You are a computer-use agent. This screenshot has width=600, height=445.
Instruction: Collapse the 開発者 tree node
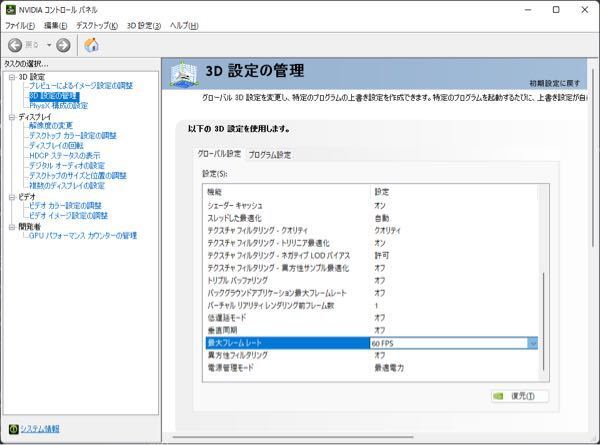coord(12,227)
